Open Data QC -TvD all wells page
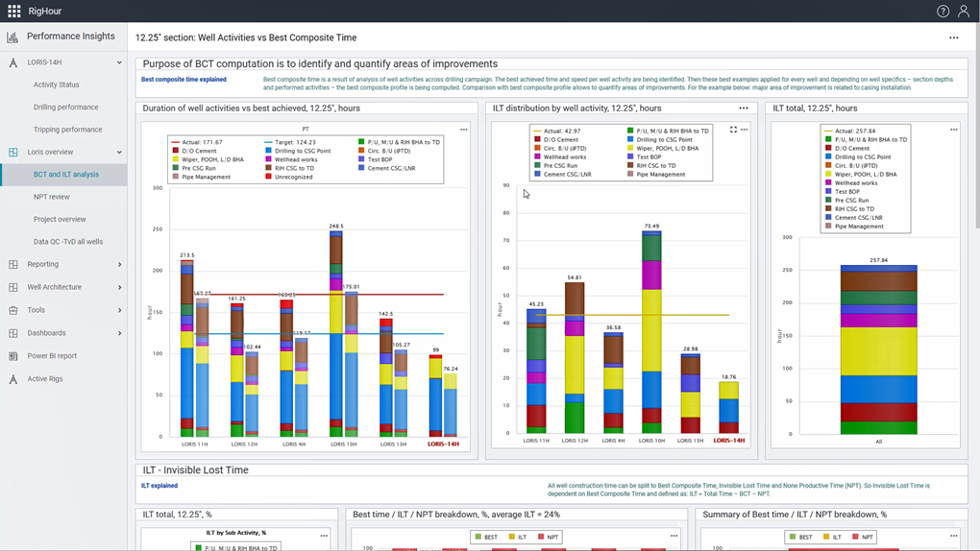This screenshot has width=980, height=551. [68, 242]
